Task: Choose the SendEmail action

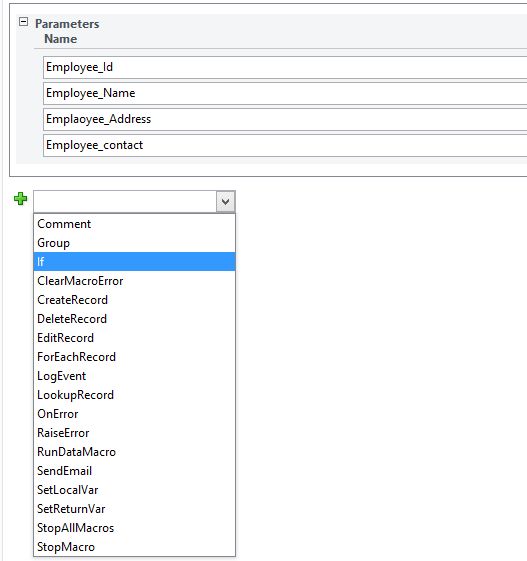Action: (x=135, y=471)
